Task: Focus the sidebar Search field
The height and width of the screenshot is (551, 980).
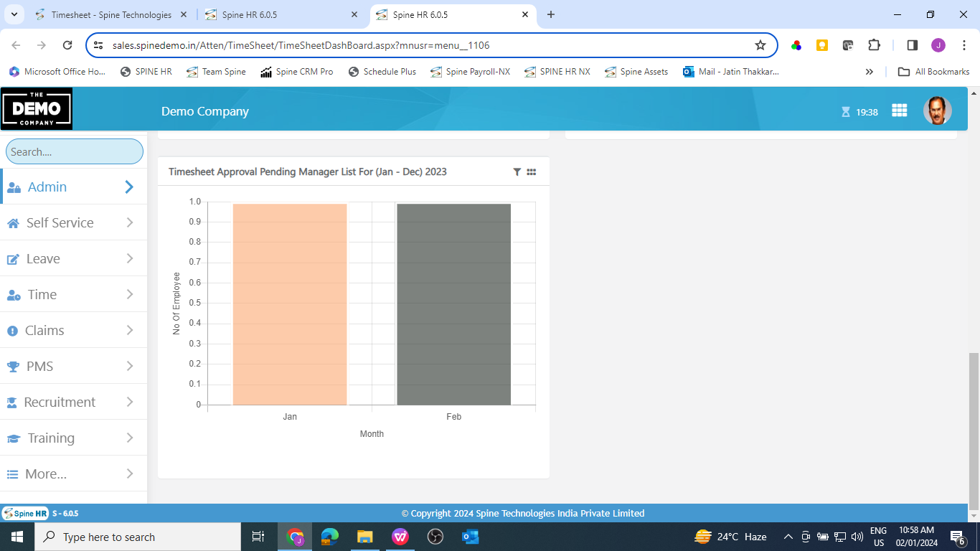Action: [x=75, y=151]
